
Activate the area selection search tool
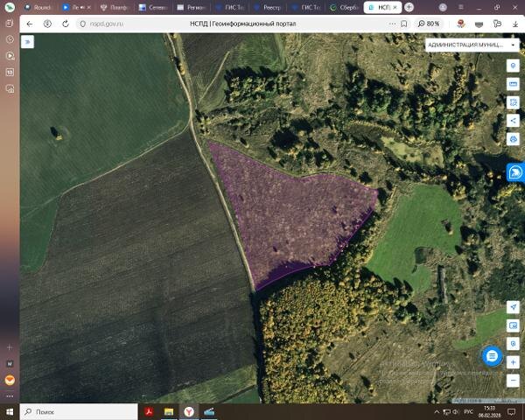pos(513,102)
